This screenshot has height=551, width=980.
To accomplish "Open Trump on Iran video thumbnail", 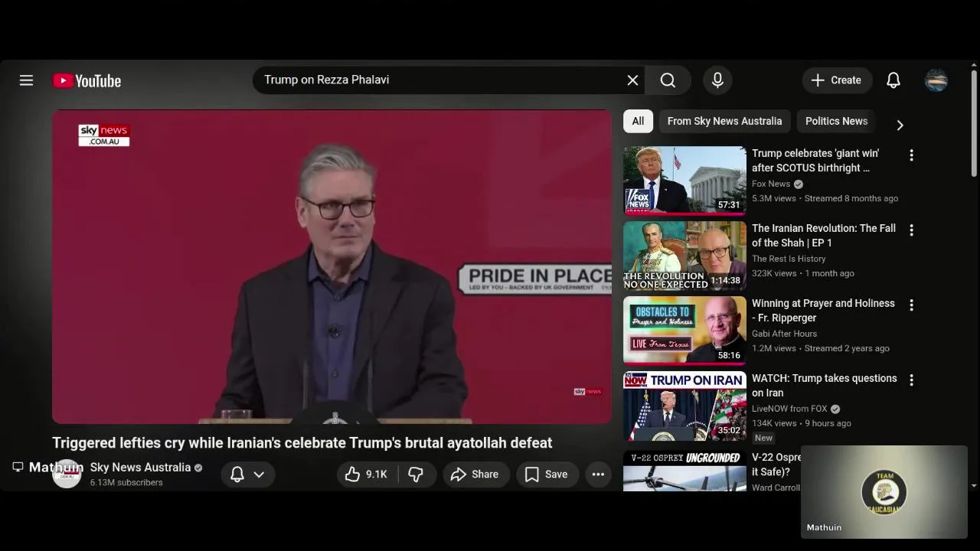I will (684, 406).
